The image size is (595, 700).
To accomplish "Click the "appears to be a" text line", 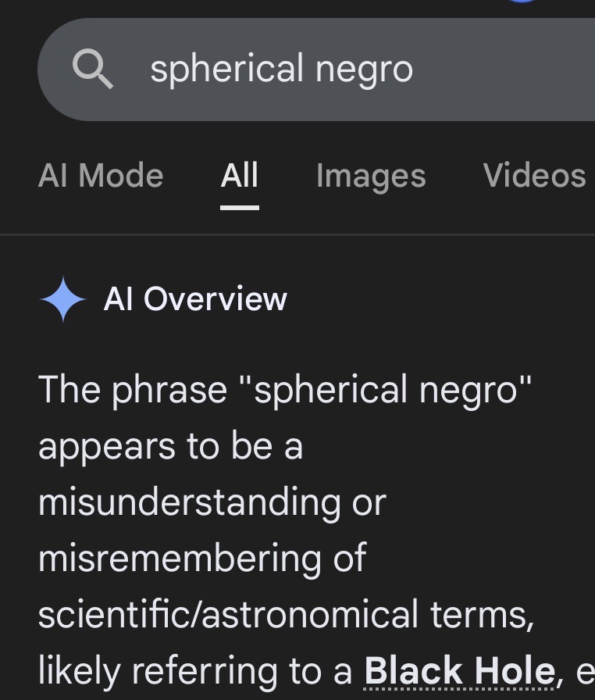I will point(170,447).
